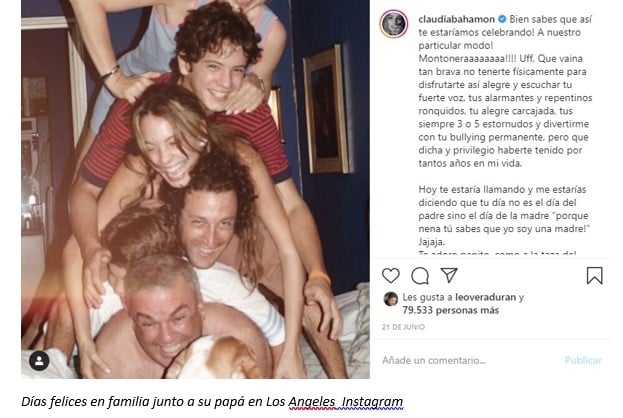Click the underlined word Angeles in caption
Viewport: 623px width, 418px height.
[x=312, y=402]
